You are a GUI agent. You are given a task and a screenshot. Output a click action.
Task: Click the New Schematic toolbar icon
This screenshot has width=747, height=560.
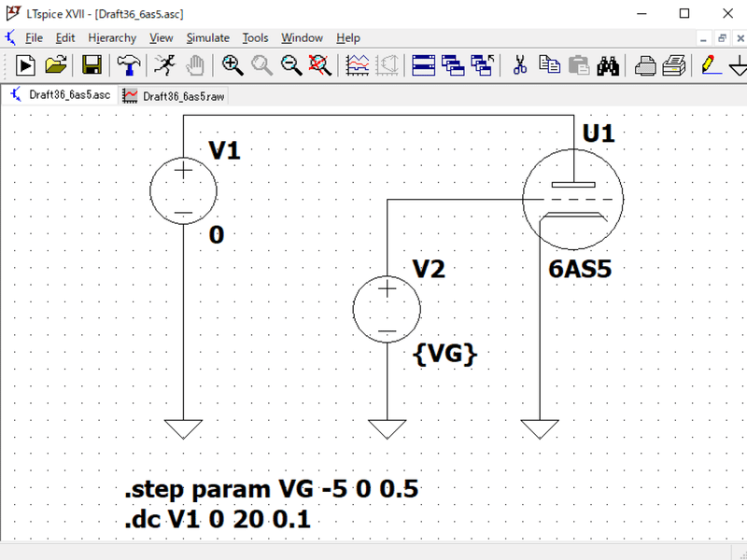coord(25,65)
